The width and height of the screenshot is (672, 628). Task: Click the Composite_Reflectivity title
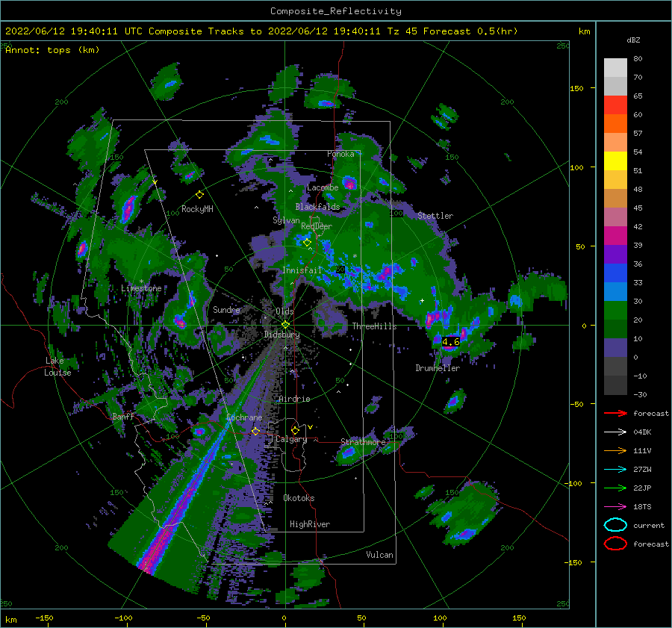pos(335,11)
